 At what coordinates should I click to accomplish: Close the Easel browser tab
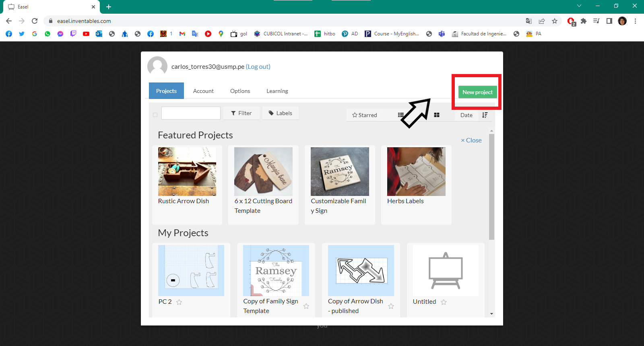click(93, 7)
